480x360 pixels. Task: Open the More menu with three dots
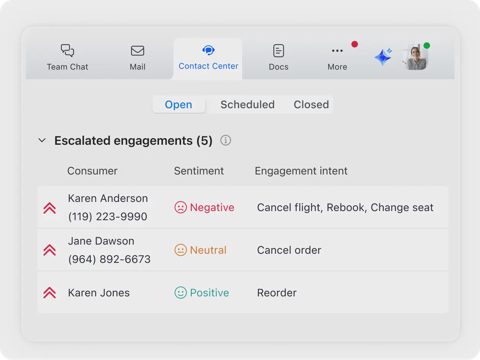coord(337,58)
